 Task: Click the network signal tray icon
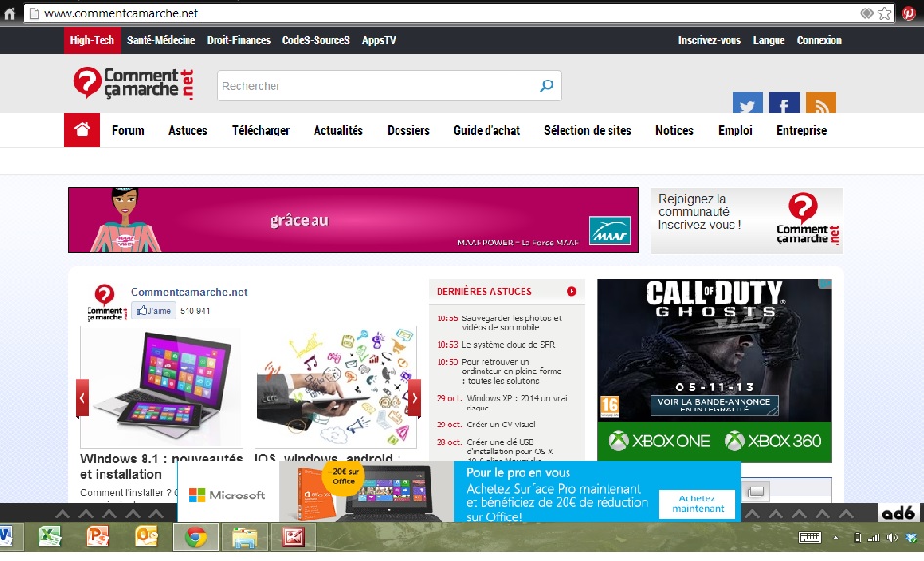pos(874,538)
